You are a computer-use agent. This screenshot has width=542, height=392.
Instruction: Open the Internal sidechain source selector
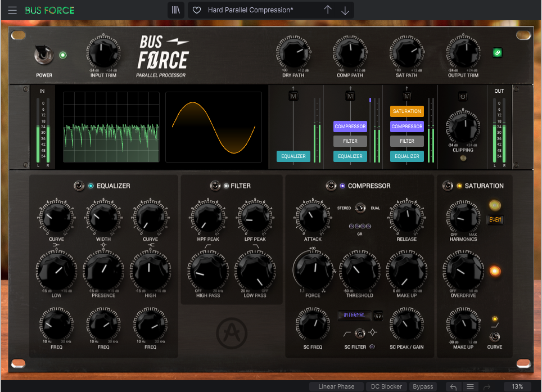[354, 316]
